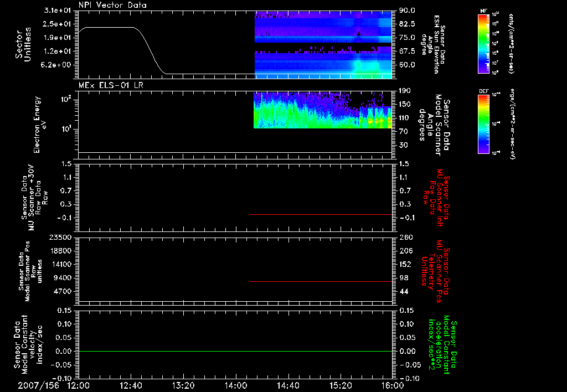Click the red 'MU Scanner Pos Telemetry' axis title
Viewport: 567px width, 392px height.
[x=435, y=271]
